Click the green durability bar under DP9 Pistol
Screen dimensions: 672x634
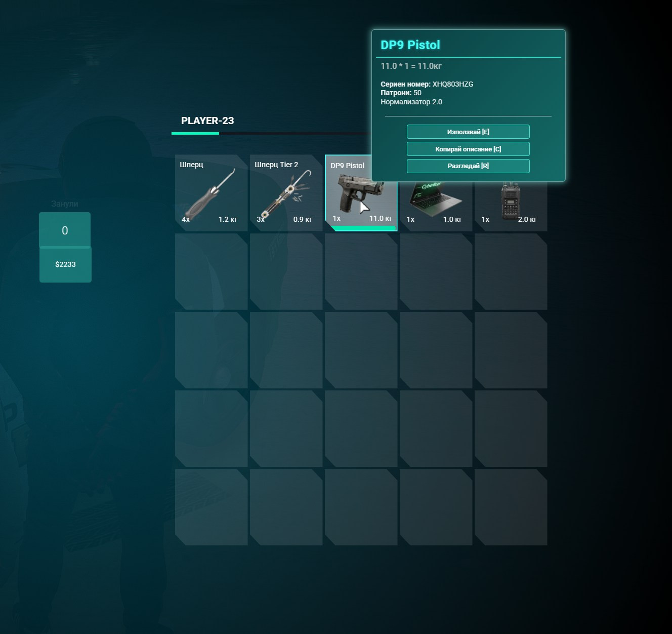363,228
